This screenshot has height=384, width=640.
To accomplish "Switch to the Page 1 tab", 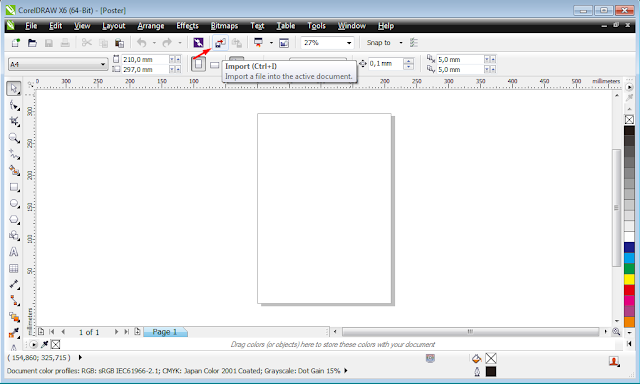I will [165, 332].
